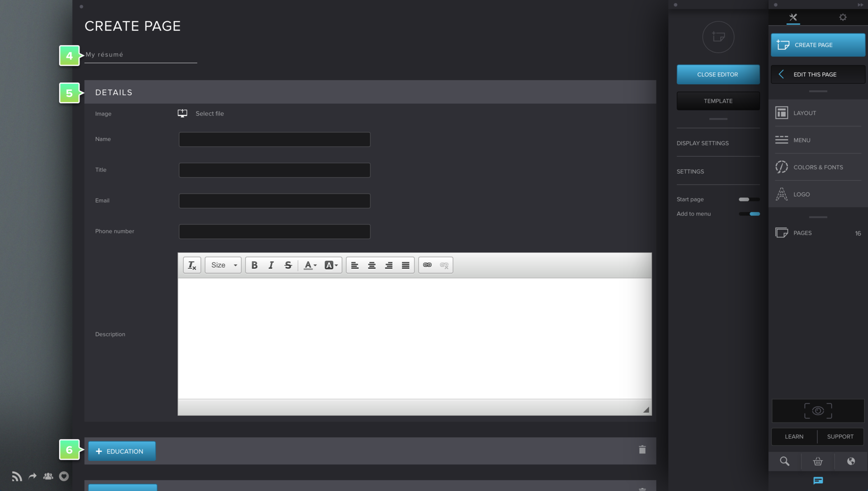The image size is (868, 491).
Task: Align text right
Action: point(389,265)
